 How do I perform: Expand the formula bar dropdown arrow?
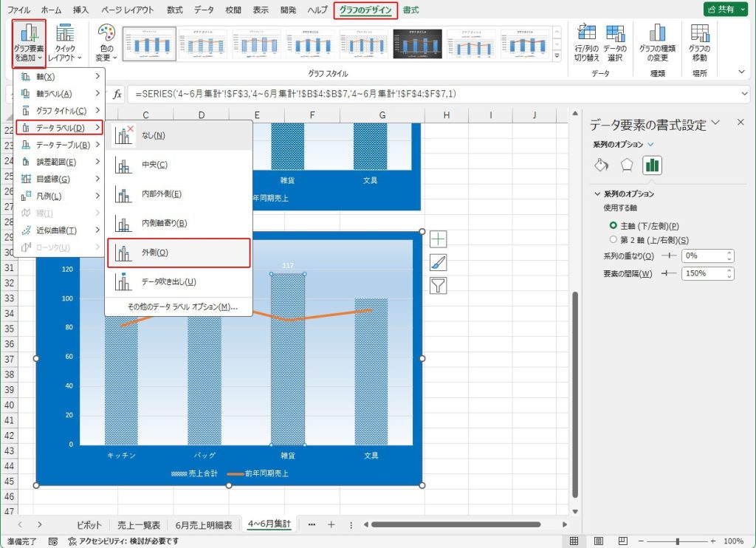[x=744, y=94]
